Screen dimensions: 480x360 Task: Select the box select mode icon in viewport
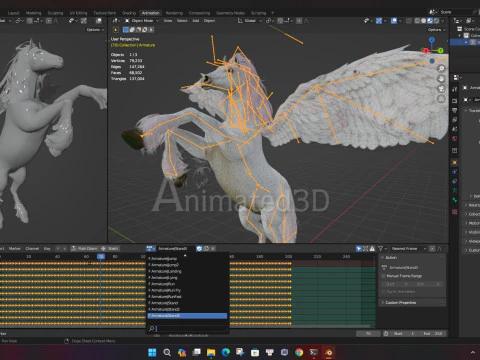[126, 30]
